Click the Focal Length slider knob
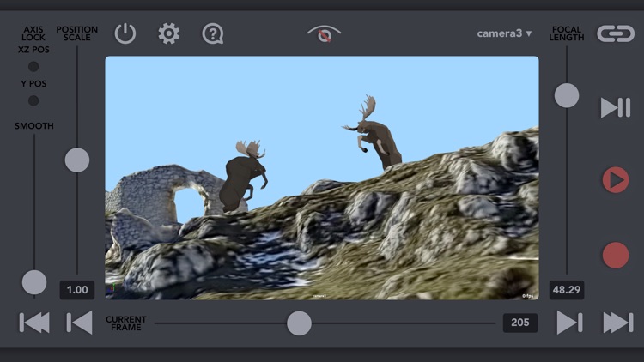Viewport: 644px width, 362px height. 567,95
